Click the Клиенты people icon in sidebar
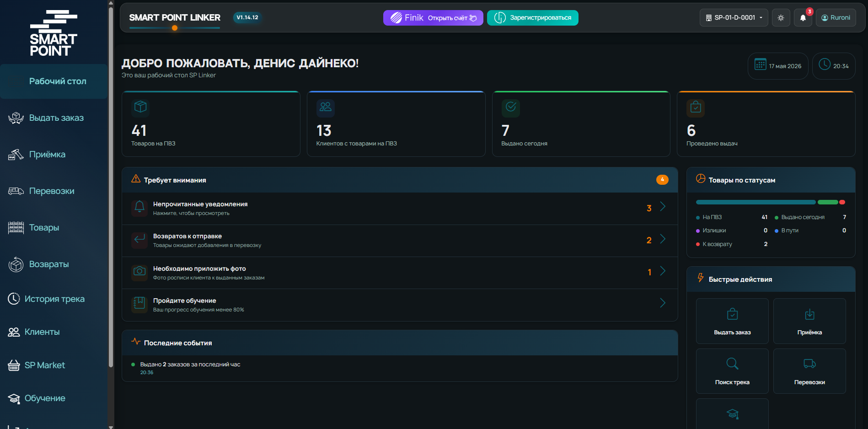This screenshot has height=429, width=868. pos(14,332)
